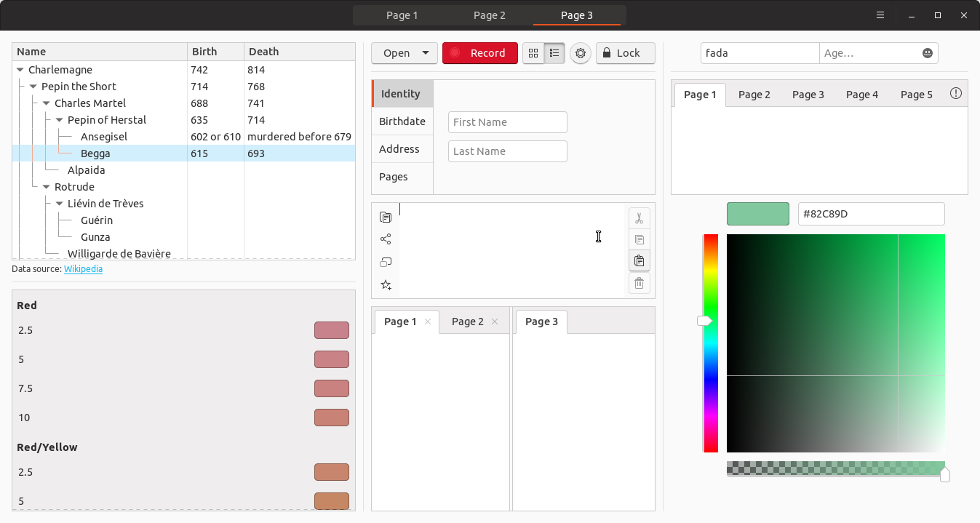
Task: Open the Wikipedia data source link
Action: click(83, 269)
